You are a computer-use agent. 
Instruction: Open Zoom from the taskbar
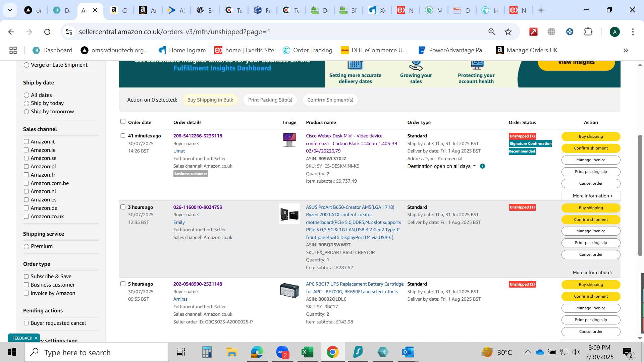coord(282,352)
